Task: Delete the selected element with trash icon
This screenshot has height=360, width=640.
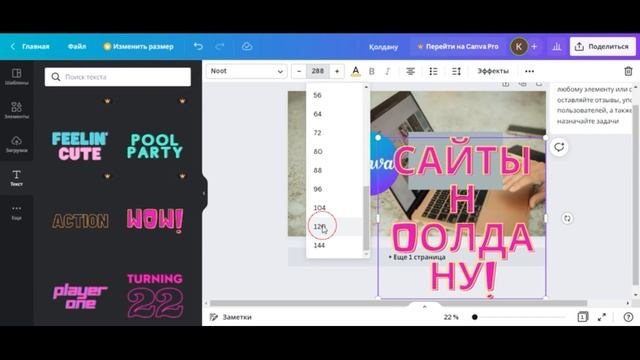Action: pos(628,71)
